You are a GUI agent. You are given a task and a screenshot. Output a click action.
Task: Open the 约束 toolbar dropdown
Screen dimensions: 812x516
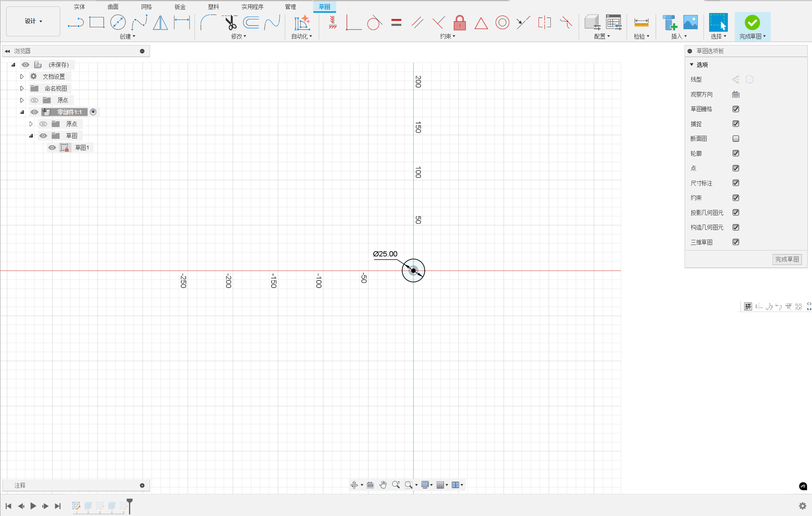coord(448,36)
